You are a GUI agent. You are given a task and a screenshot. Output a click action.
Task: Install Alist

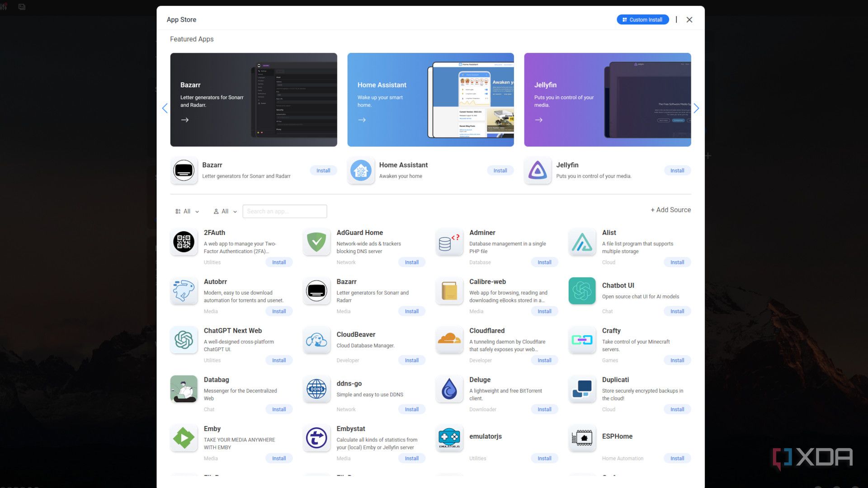tap(677, 263)
